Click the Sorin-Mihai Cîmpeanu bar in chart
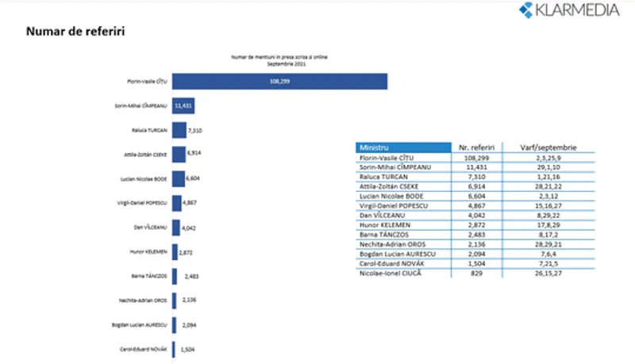The image size is (635, 364). click(x=183, y=105)
